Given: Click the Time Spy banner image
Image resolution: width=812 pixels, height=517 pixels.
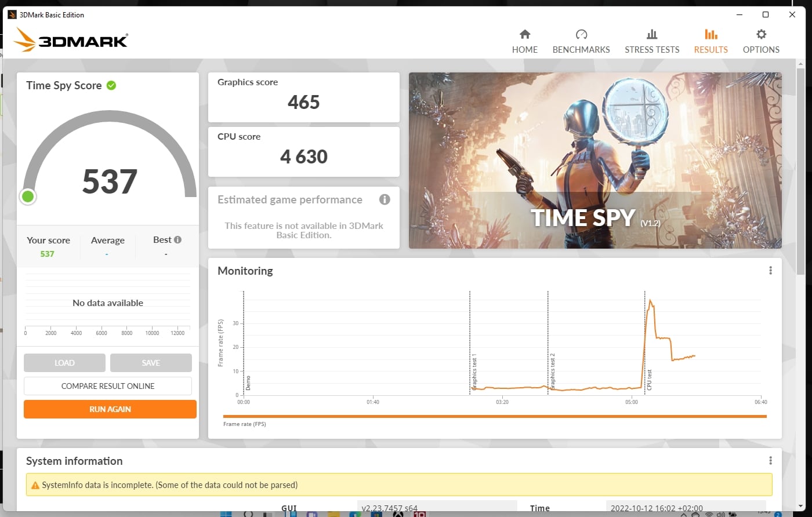Looking at the screenshot, I should [x=595, y=161].
